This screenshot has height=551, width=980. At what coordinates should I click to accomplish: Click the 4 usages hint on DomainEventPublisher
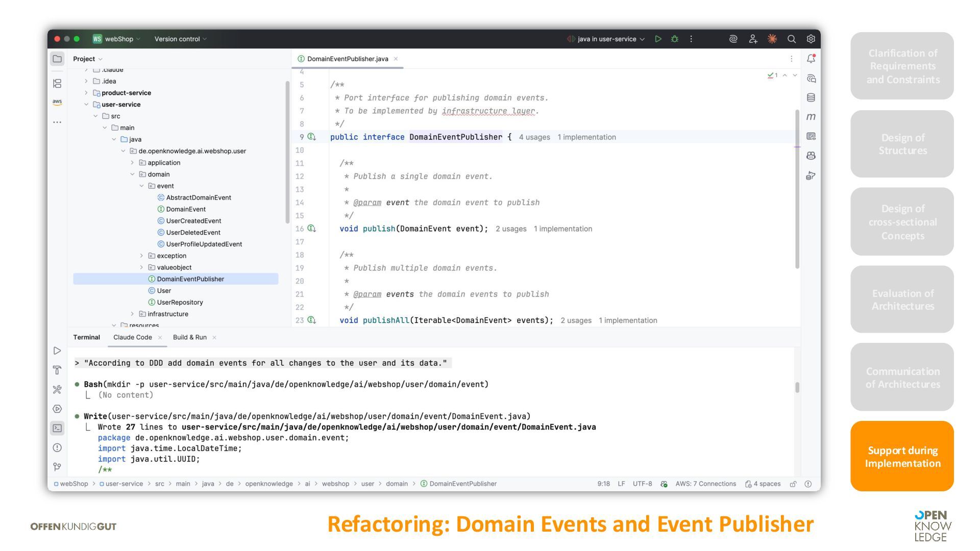pos(534,137)
